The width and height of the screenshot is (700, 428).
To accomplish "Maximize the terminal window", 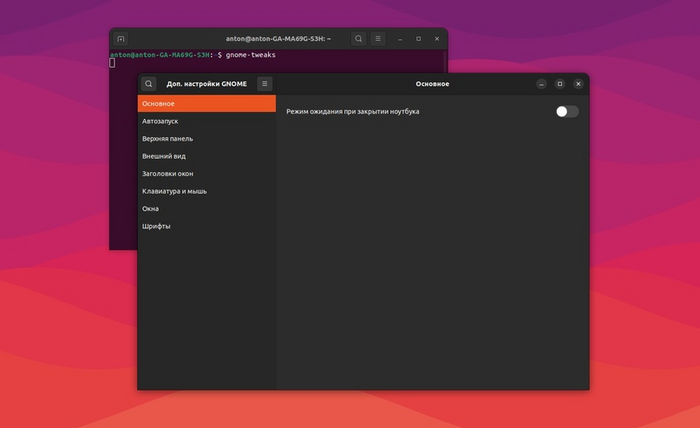I will [418, 38].
